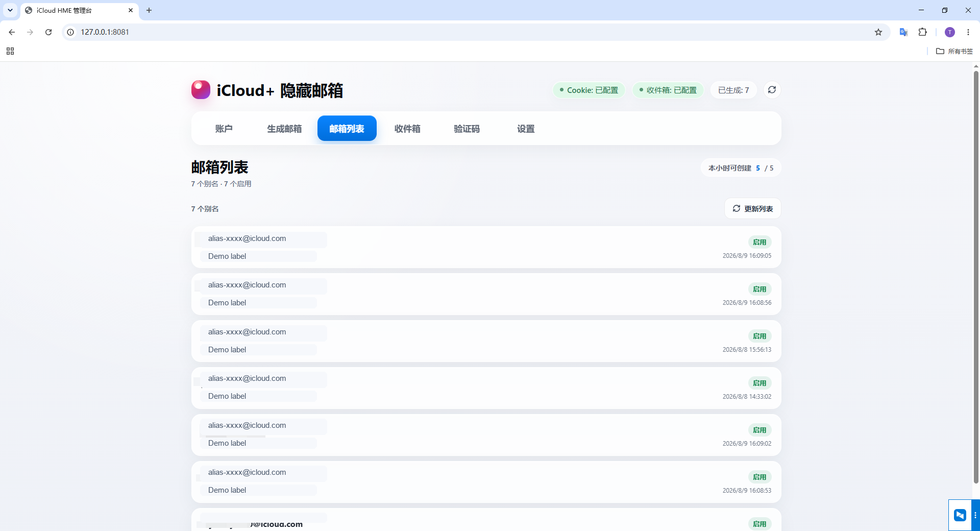Screen dimensions: 980x531
Task: Open the 验证码 tab
Action: click(467, 129)
